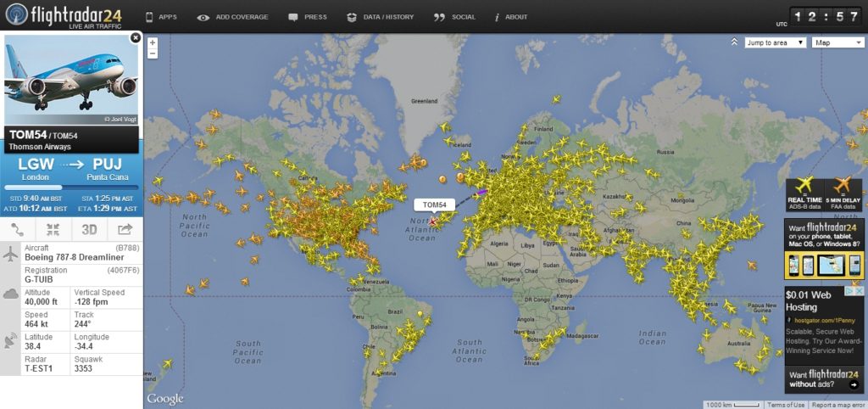Screen dimensions: 868x409
Task: Open Terms of Use link
Action: pyautogui.click(x=786, y=405)
